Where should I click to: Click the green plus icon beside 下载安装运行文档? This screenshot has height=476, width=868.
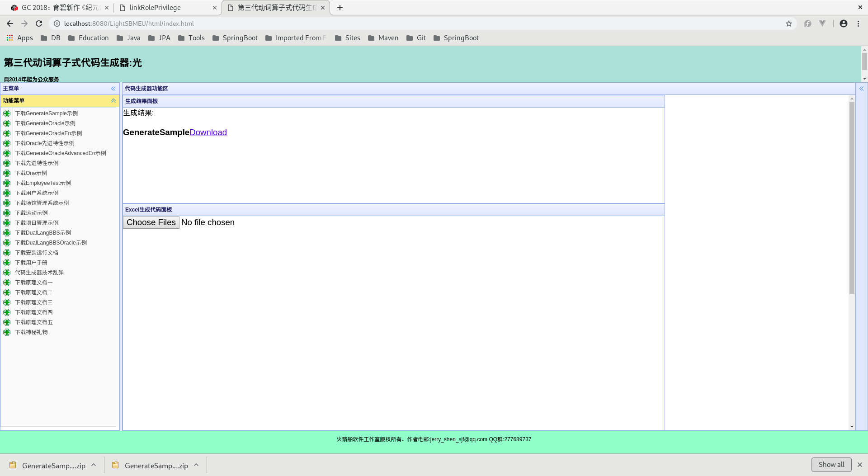[7, 253]
